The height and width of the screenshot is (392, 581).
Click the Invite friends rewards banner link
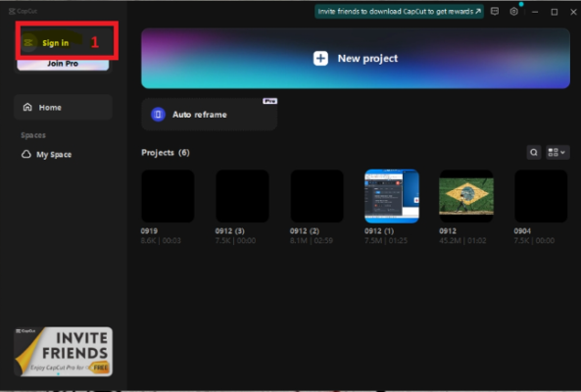tap(399, 12)
